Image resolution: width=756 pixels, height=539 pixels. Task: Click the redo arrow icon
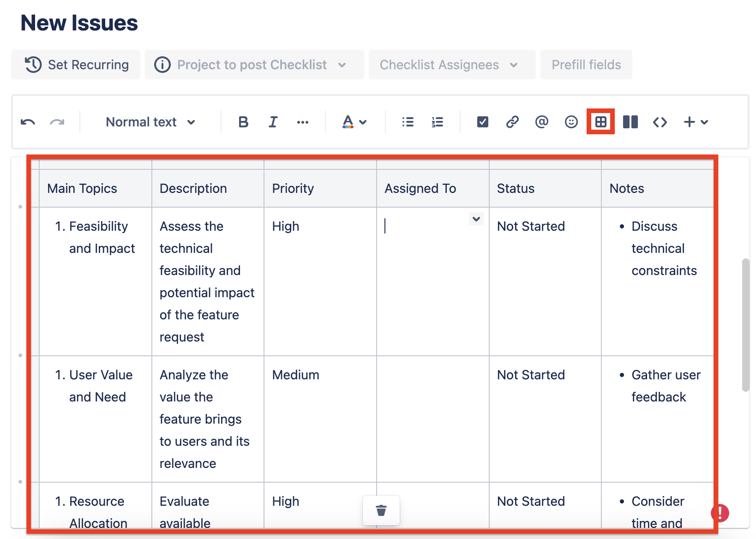coord(57,122)
